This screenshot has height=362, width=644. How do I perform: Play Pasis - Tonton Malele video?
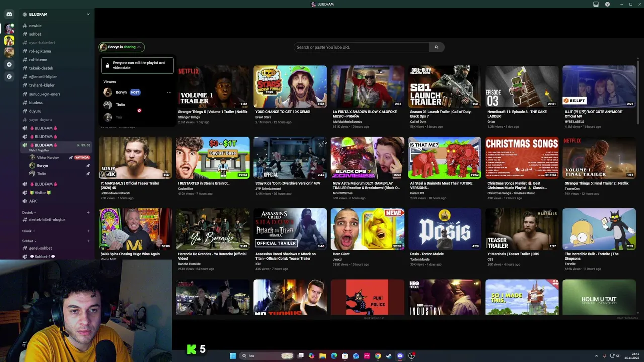[x=445, y=229]
